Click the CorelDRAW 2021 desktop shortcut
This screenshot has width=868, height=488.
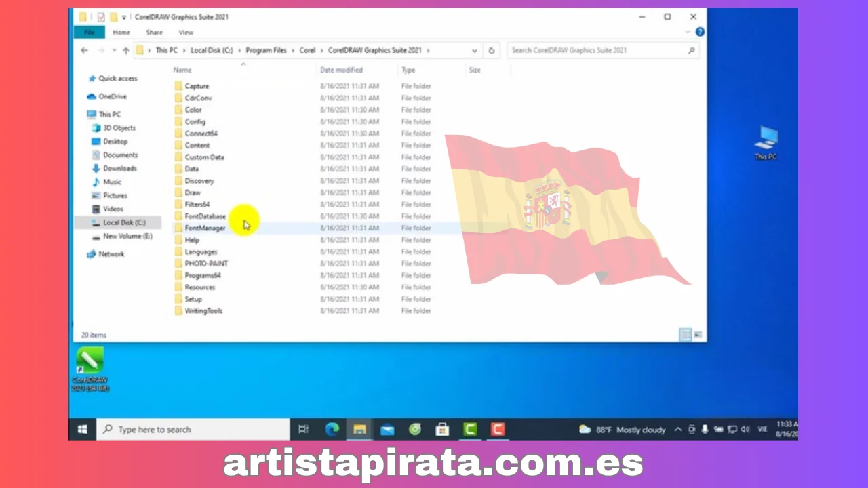pyautogui.click(x=90, y=369)
